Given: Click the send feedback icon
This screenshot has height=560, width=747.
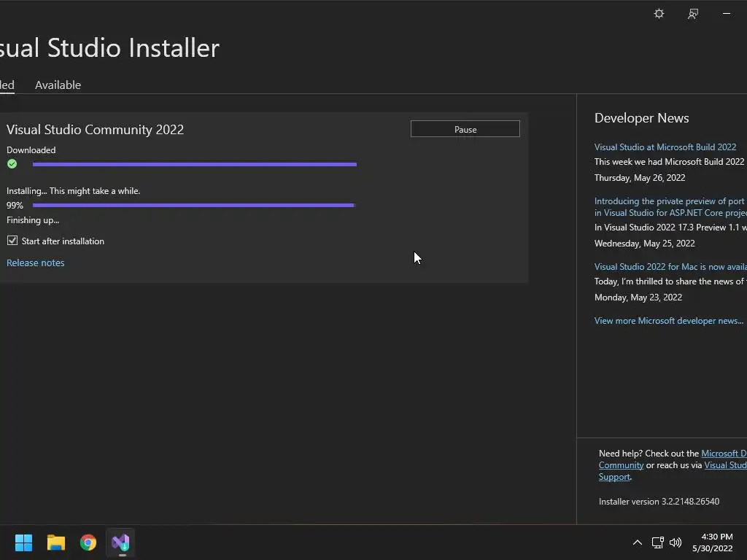Looking at the screenshot, I should (693, 14).
